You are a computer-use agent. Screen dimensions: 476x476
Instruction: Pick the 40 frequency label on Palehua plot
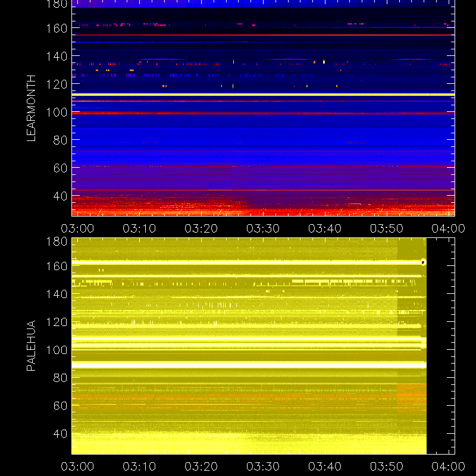[60, 434]
